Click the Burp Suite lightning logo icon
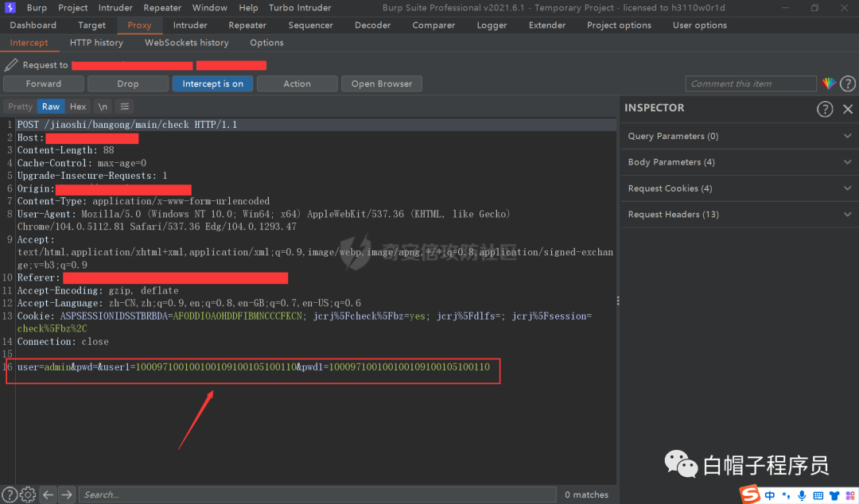The width and height of the screenshot is (859, 504). click(x=10, y=8)
